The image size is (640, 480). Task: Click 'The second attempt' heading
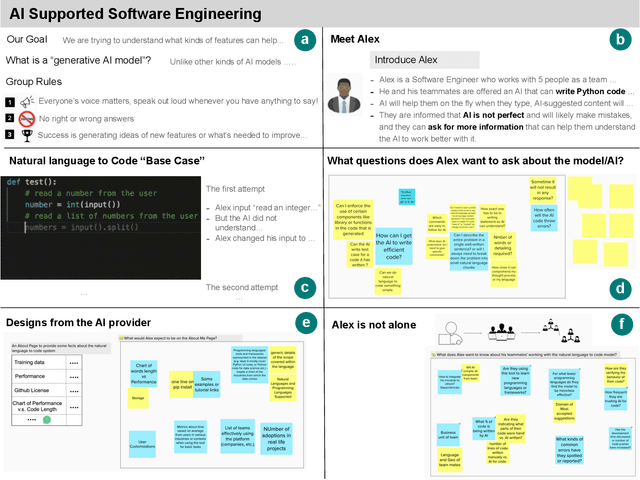click(x=242, y=287)
